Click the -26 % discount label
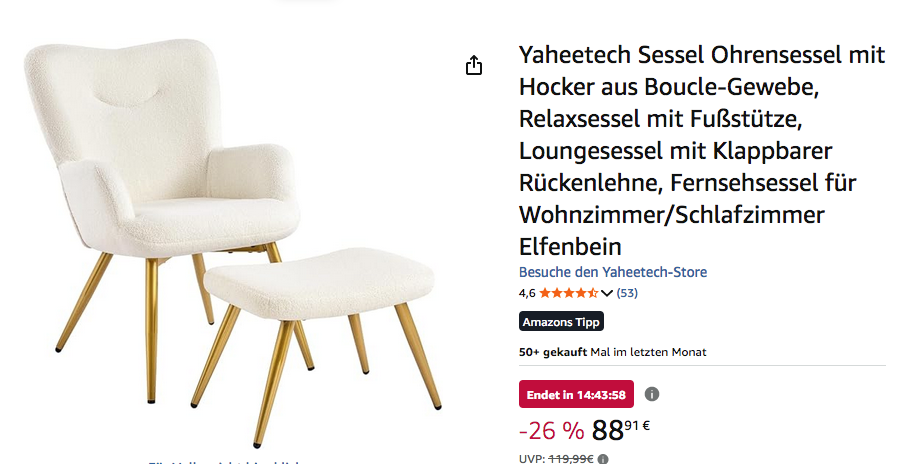 pos(551,430)
